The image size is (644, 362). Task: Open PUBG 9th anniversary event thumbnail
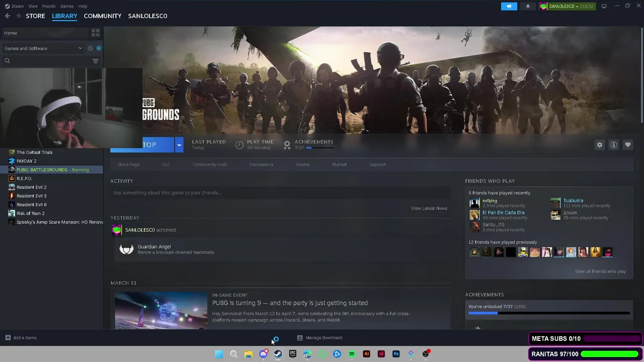tap(161, 311)
